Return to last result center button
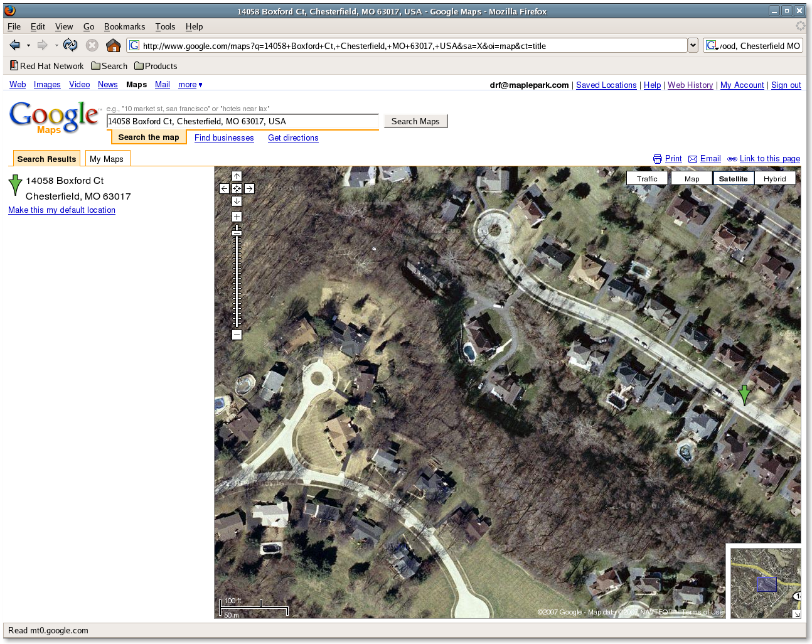 point(237,188)
